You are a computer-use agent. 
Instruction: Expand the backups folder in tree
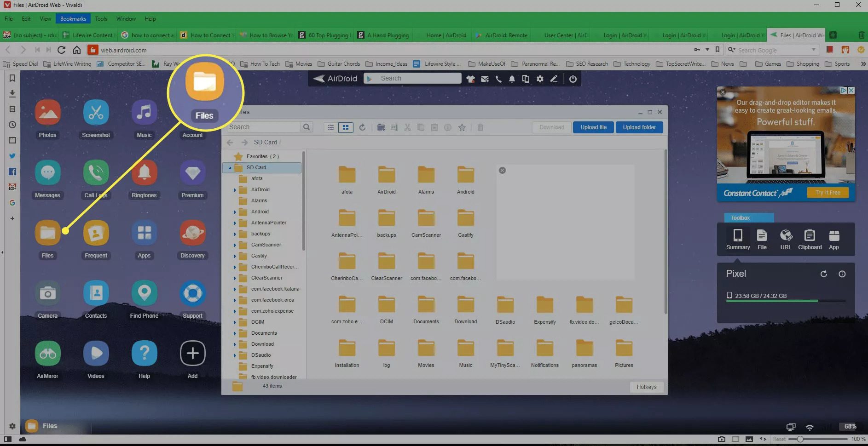(x=234, y=234)
